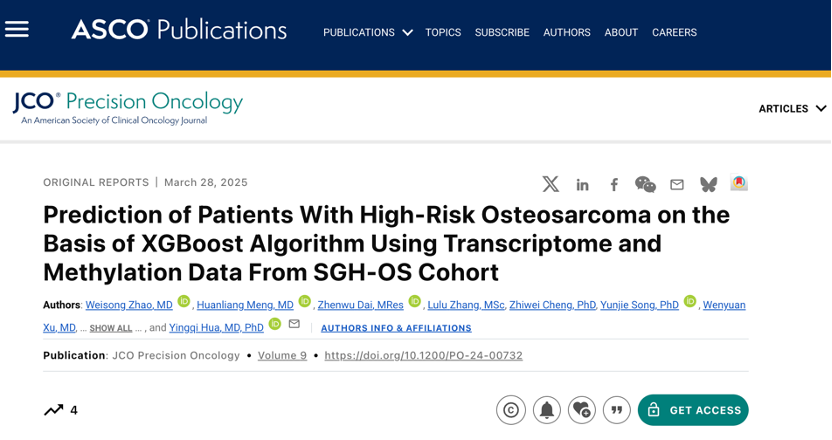Add article to favorites heart icon
Screen dimensions: 832x440
pyautogui.click(x=582, y=410)
